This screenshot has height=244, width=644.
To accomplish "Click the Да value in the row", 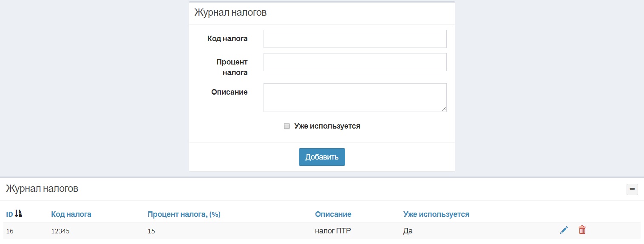I will [408, 231].
